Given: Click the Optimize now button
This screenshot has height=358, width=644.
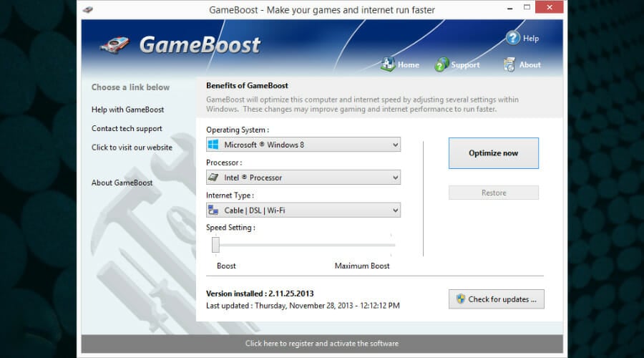Looking at the screenshot, I should 493,153.
